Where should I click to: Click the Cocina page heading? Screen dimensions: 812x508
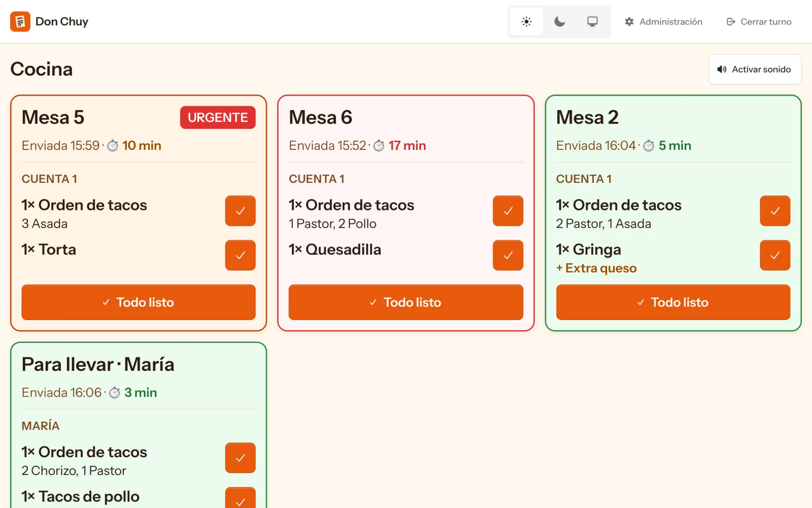[x=42, y=69]
